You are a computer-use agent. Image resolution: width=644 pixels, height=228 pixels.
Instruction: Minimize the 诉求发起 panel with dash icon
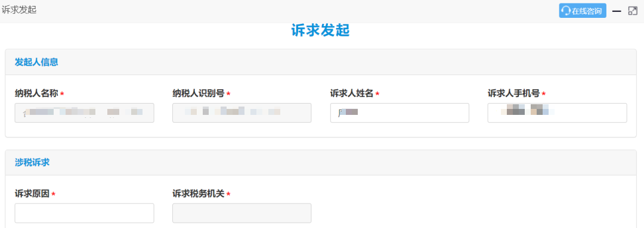click(617, 11)
